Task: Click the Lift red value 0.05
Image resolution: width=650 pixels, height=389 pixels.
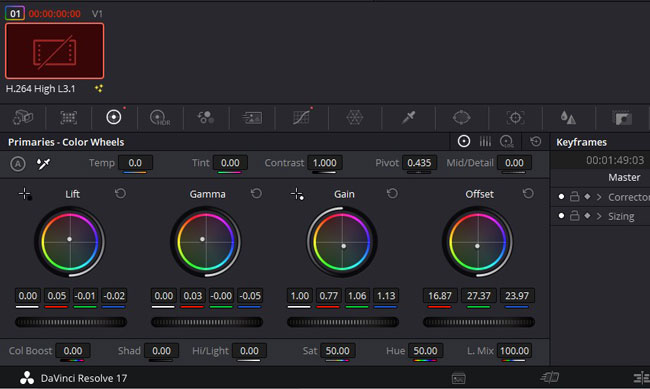Action: pyautogui.click(x=56, y=296)
